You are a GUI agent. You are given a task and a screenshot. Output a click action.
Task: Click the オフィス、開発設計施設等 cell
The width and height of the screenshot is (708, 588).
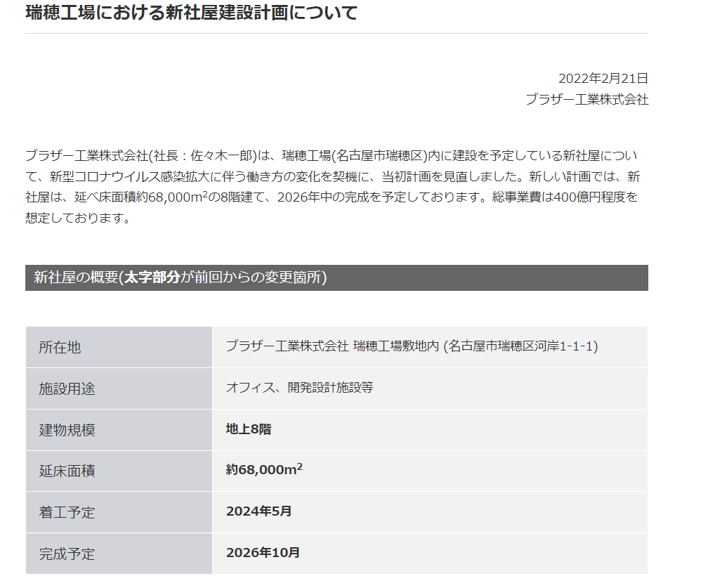click(299, 388)
